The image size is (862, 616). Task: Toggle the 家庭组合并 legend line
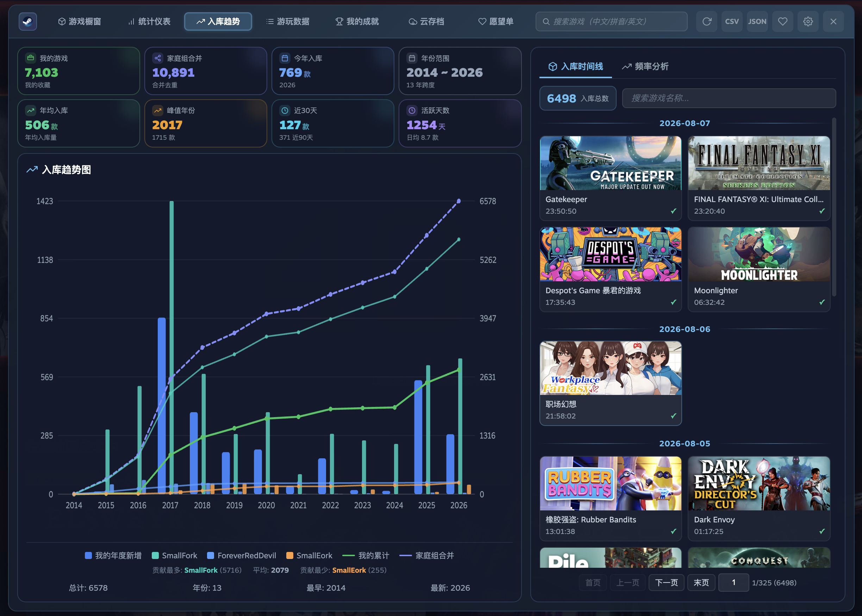pyautogui.click(x=427, y=556)
